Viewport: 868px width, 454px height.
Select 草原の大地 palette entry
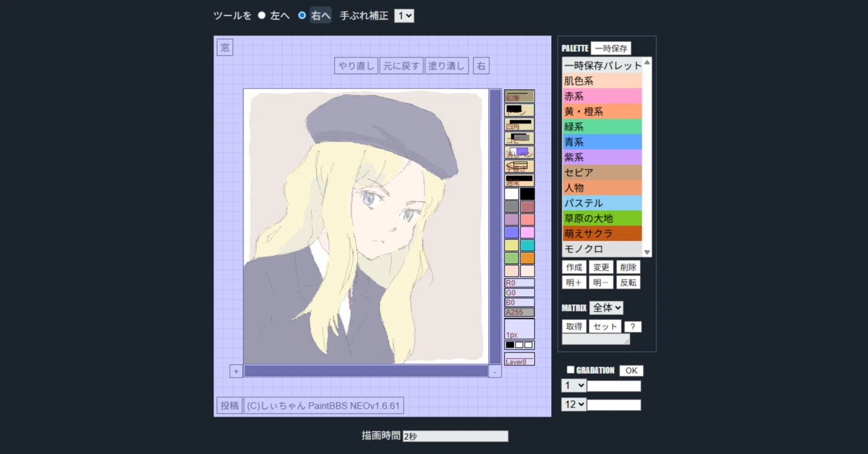tap(603, 218)
